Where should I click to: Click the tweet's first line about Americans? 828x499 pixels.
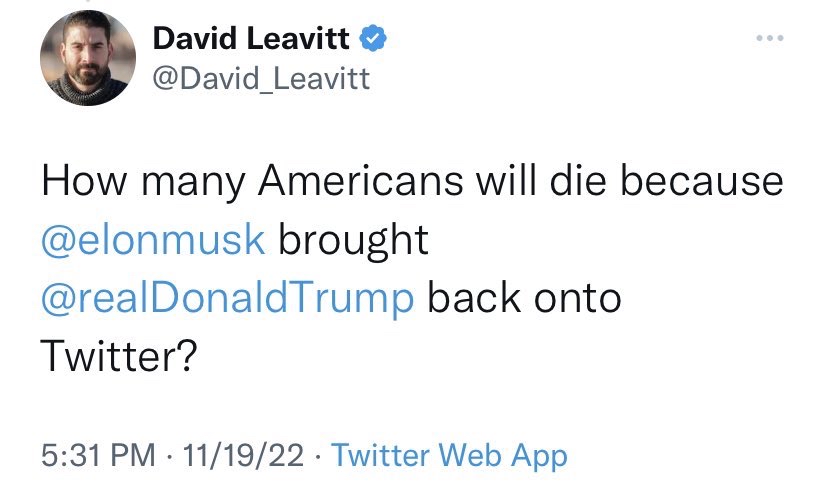tap(412, 182)
